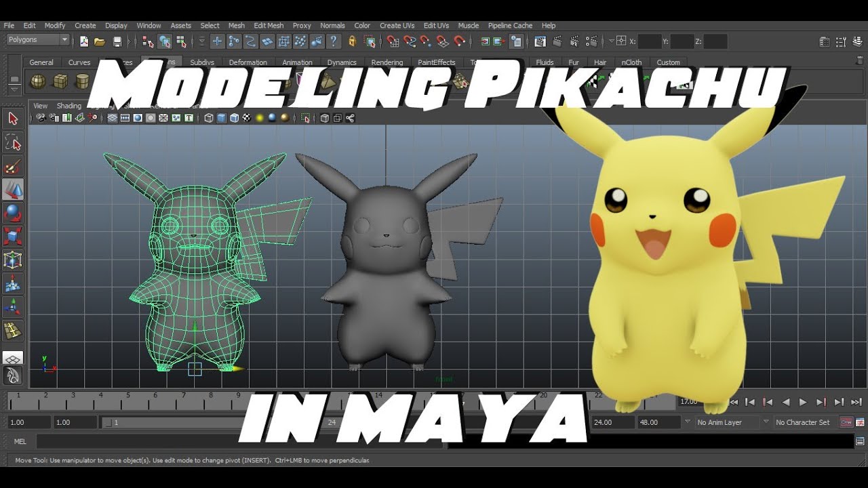Switch to the Curves shelf tab
The image size is (868, 488).
pyautogui.click(x=79, y=62)
